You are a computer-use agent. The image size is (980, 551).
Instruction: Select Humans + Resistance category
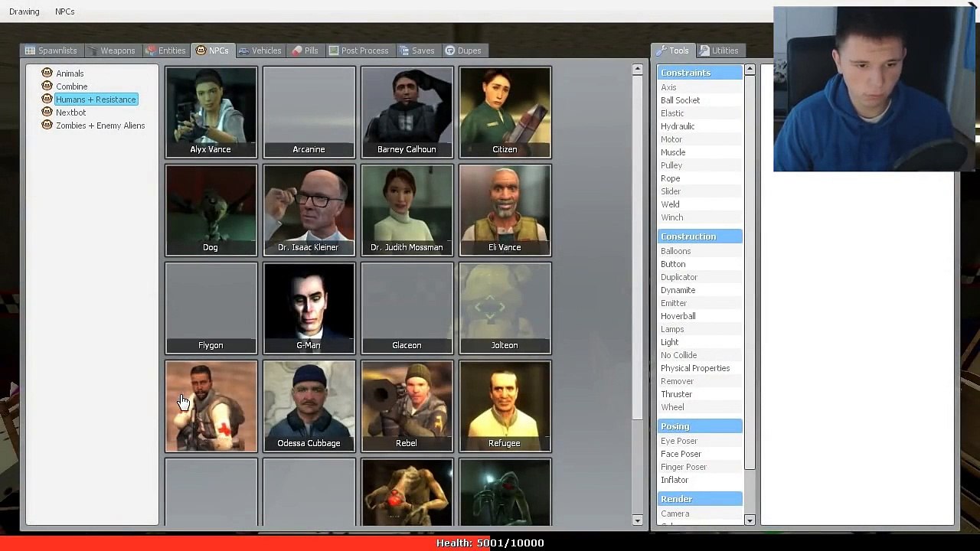click(x=96, y=99)
